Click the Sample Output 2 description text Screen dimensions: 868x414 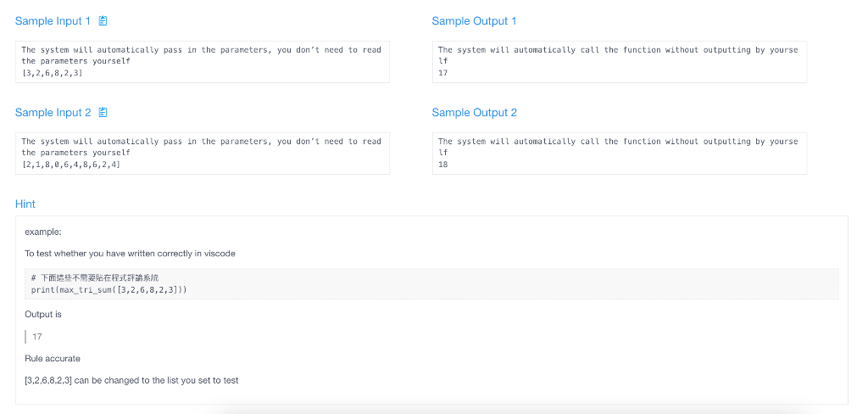[618, 147]
